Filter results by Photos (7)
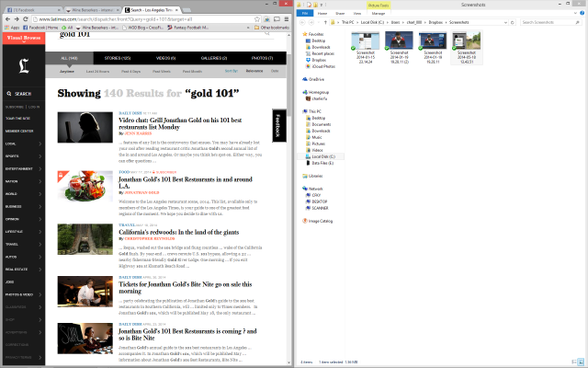This screenshot has width=588, height=368. pos(262,58)
